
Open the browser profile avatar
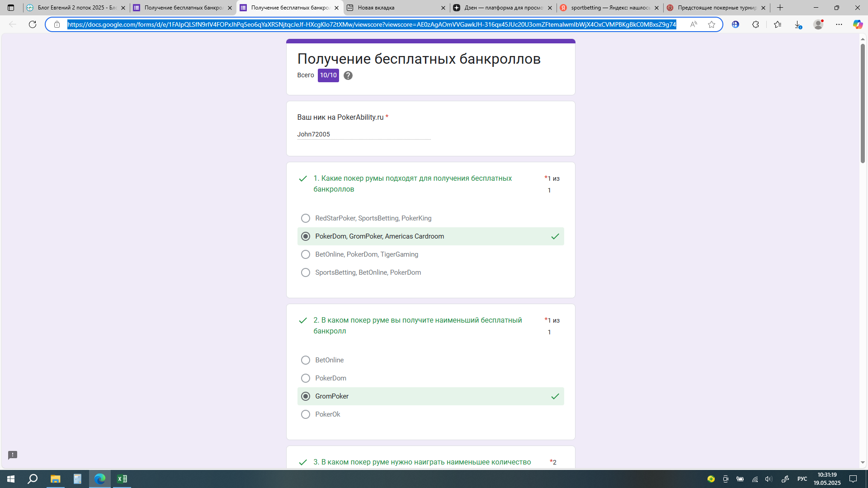coord(818,24)
